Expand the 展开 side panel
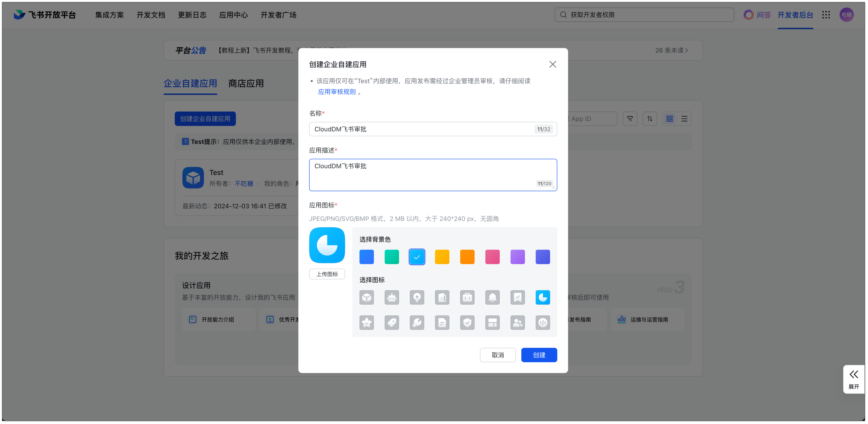The width and height of the screenshot is (868, 424). click(854, 379)
